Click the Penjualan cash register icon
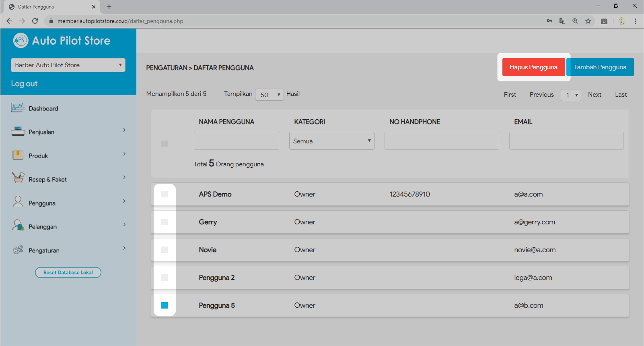 point(18,131)
